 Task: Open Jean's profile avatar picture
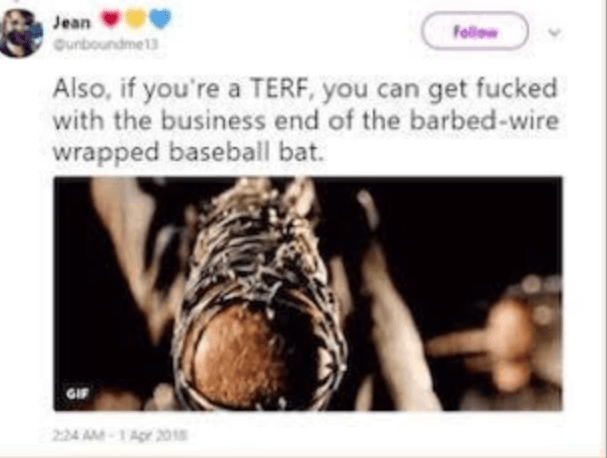point(21,33)
